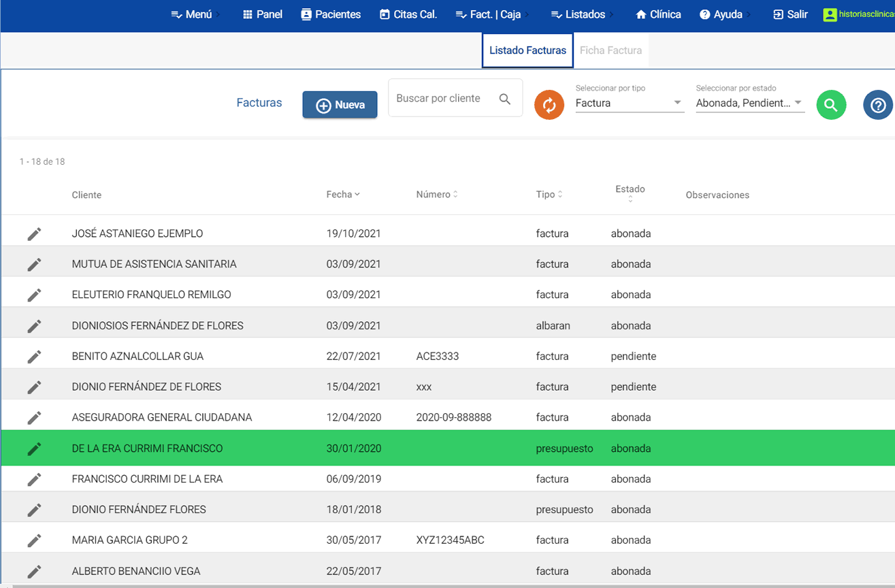The width and height of the screenshot is (895, 588).
Task: Open the Pacientes menu item
Action: coord(331,14)
